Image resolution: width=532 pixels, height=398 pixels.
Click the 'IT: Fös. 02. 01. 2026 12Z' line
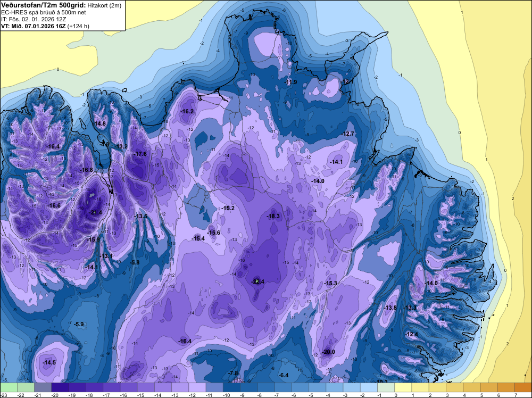34,19
